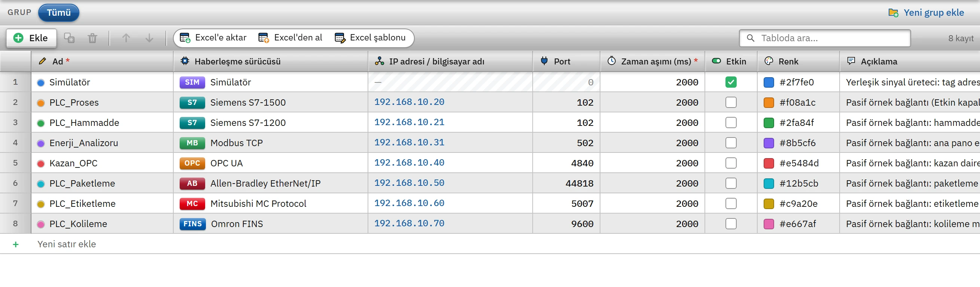Enable Etkin checkbox for Enerji_Analizoru
This screenshot has width=980, height=287.
tap(731, 143)
